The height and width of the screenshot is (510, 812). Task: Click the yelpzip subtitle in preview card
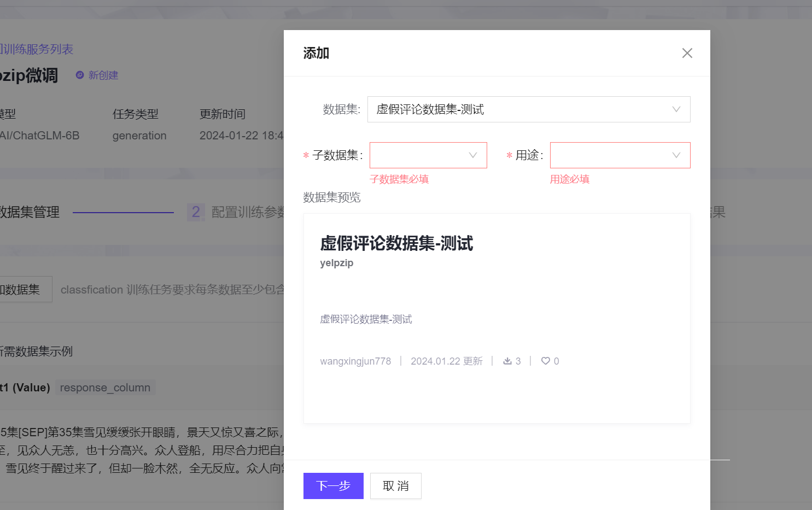(x=337, y=263)
